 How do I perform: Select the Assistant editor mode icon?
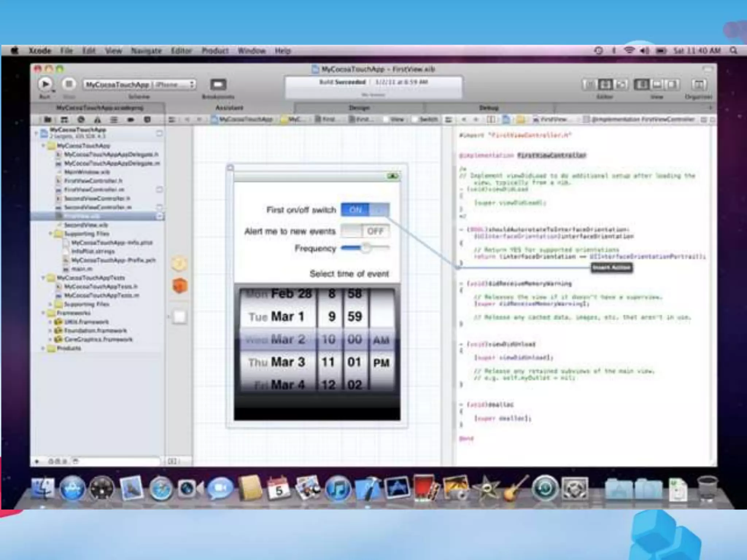pos(605,85)
